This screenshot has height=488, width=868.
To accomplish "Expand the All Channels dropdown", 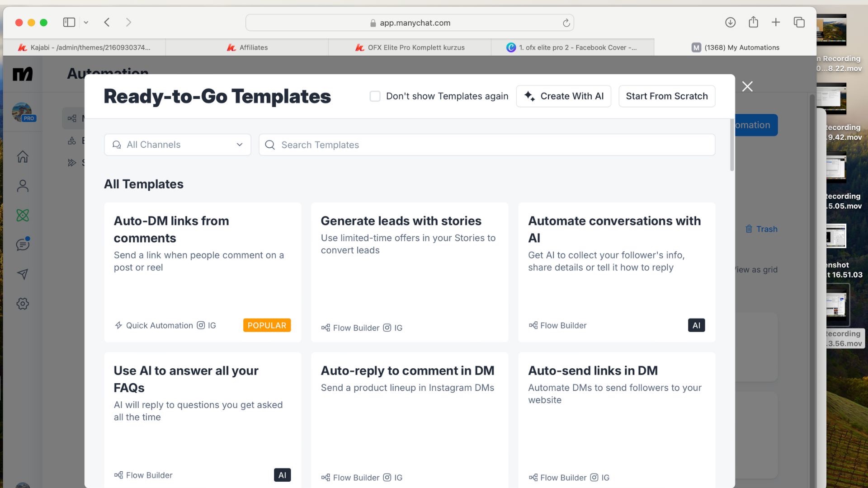I will 178,145.
